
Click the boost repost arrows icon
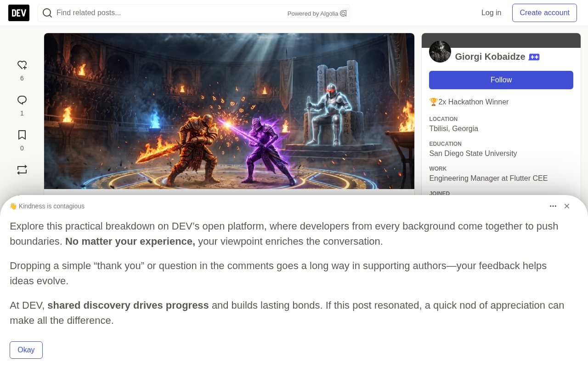pos(22,170)
